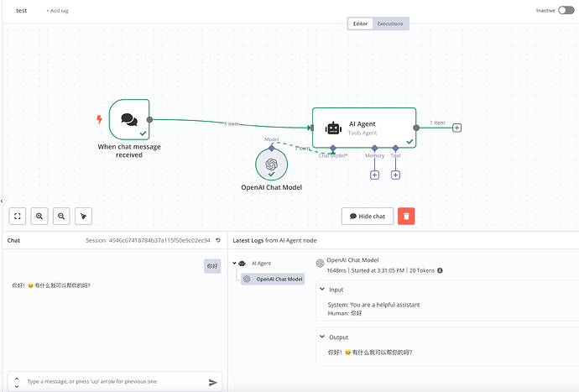Screen dimensions: 579x392
Task: Select the OpenAI Chat Model node
Action: [271, 165]
